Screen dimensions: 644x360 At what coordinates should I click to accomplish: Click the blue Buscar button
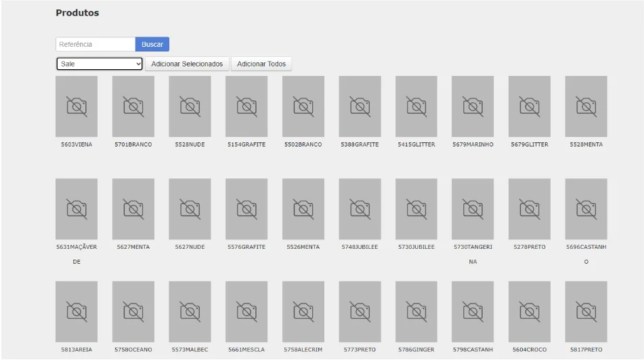click(x=152, y=44)
